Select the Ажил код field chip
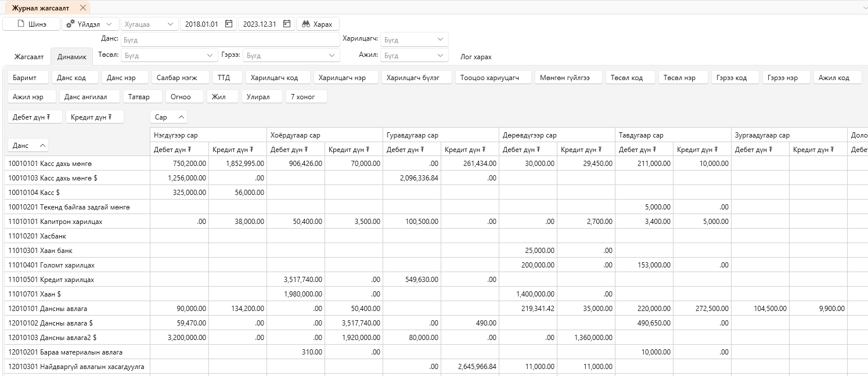 [x=837, y=78]
